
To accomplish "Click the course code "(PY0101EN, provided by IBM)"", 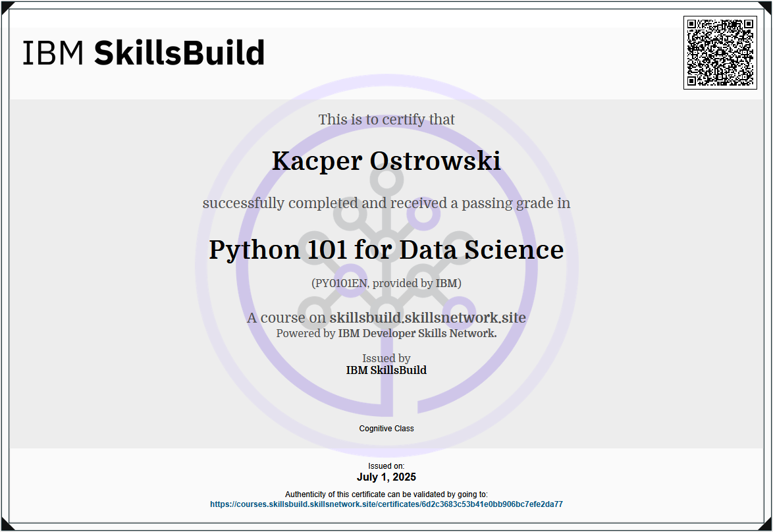I will pos(386,283).
